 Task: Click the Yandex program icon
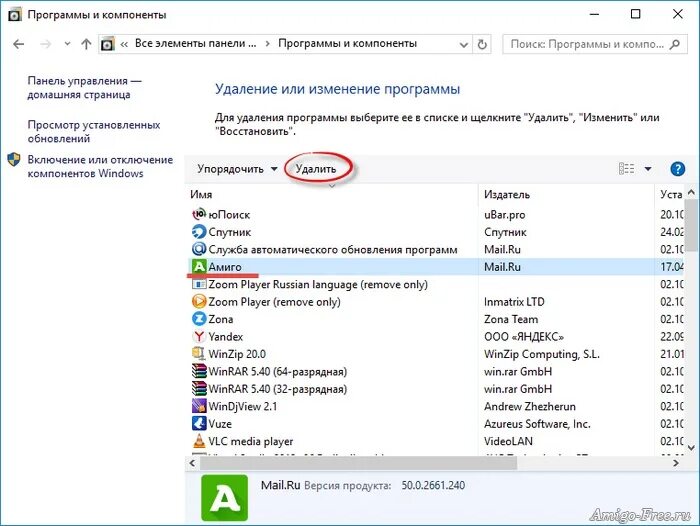[199, 336]
